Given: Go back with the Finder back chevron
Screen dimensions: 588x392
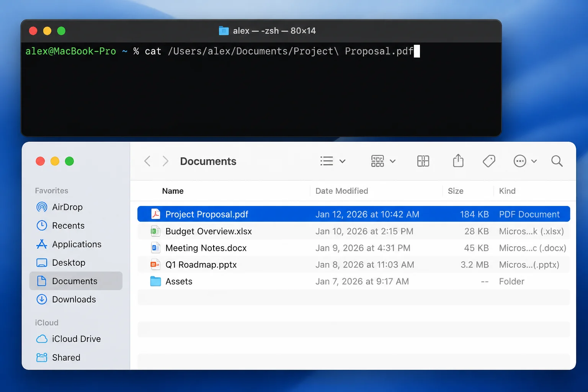Looking at the screenshot, I should coord(147,161).
